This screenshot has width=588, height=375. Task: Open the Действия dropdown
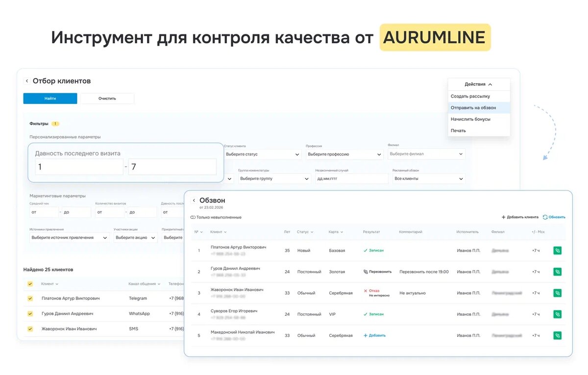click(479, 84)
